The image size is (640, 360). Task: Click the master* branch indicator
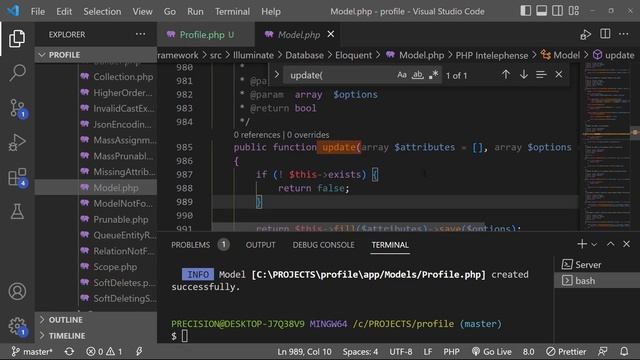click(x=32, y=351)
